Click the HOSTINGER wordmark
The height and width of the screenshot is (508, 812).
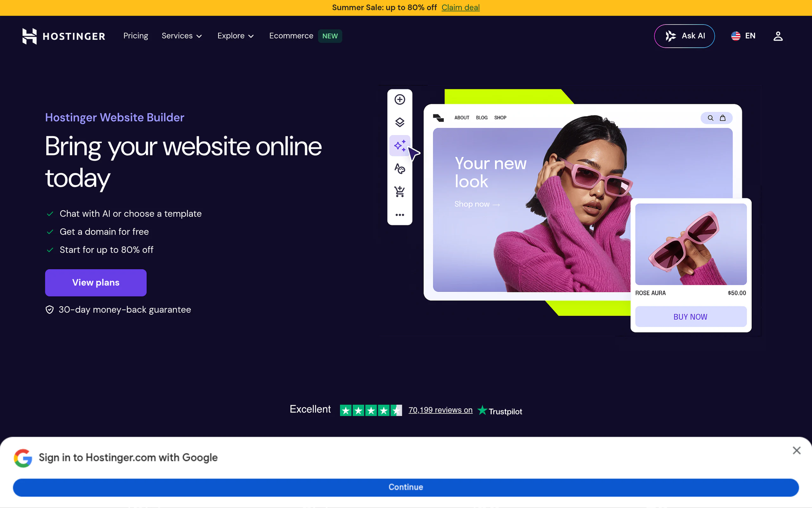coord(74,36)
